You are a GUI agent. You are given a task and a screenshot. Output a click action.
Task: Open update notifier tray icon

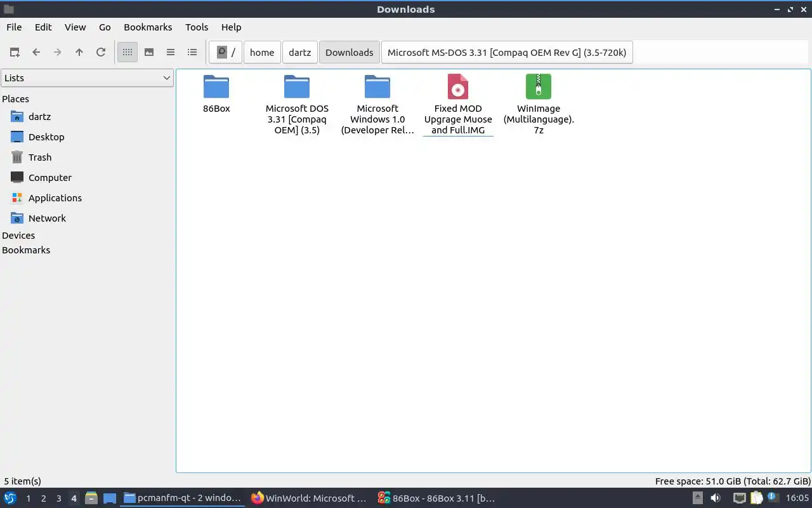click(x=772, y=498)
